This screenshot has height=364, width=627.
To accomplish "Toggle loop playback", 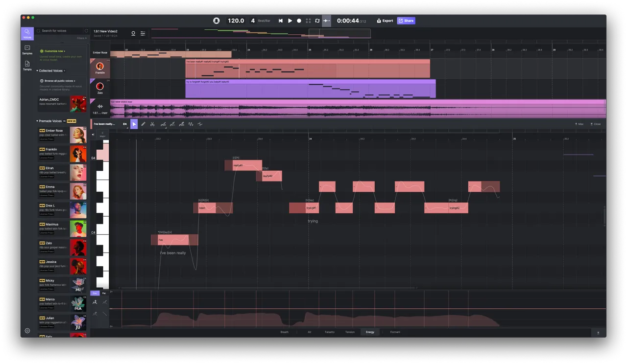I will 317,21.
